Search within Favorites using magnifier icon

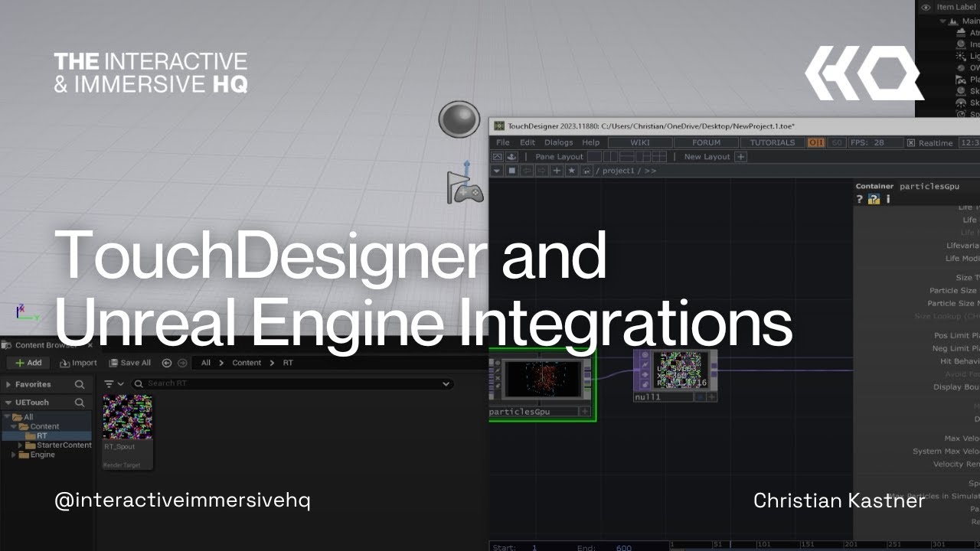tap(80, 384)
